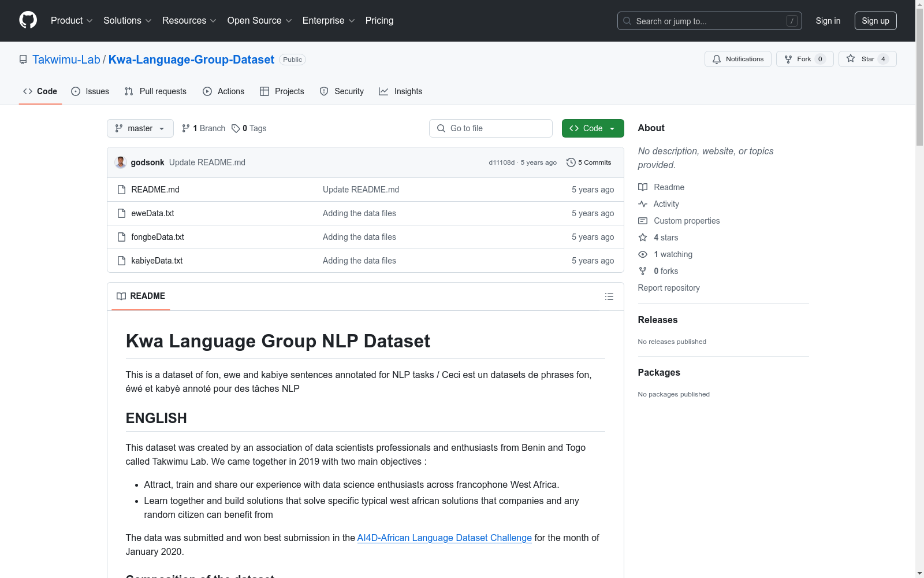
Task: Open commit hash d11108d
Action: coord(501,162)
